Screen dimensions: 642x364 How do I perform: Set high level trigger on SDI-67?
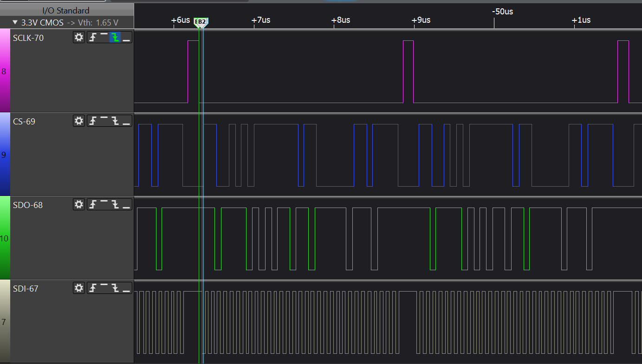104,288
